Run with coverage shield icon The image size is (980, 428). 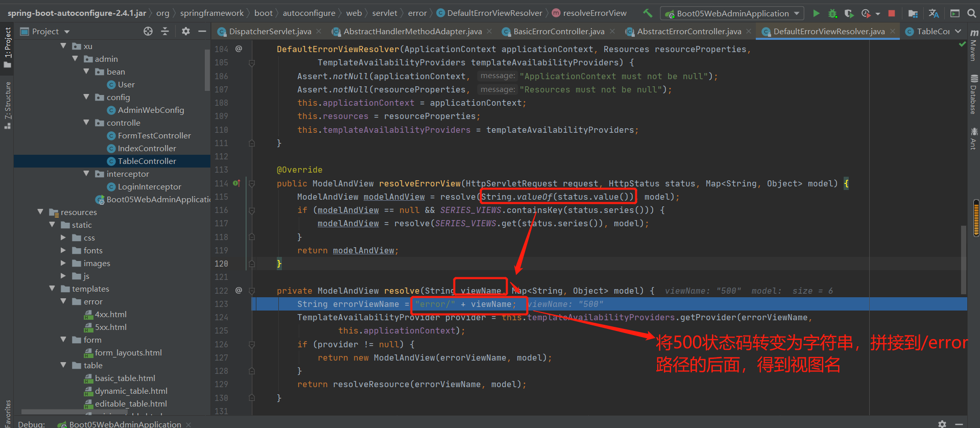click(x=849, y=13)
